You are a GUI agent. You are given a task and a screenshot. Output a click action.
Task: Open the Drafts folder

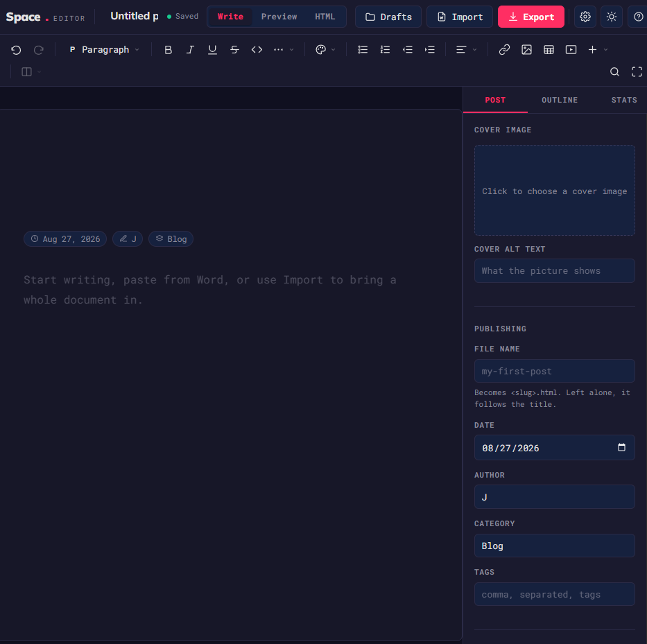click(388, 17)
